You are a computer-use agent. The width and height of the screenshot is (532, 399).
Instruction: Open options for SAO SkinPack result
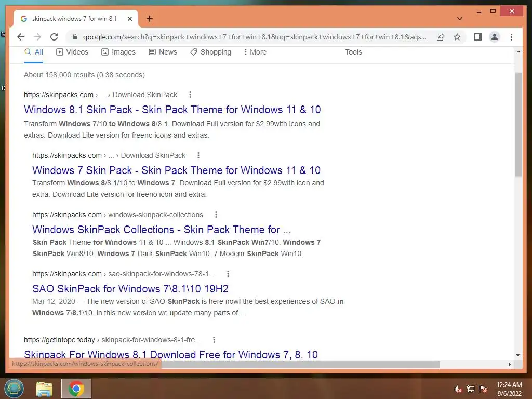pyautogui.click(x=228, y=274)
